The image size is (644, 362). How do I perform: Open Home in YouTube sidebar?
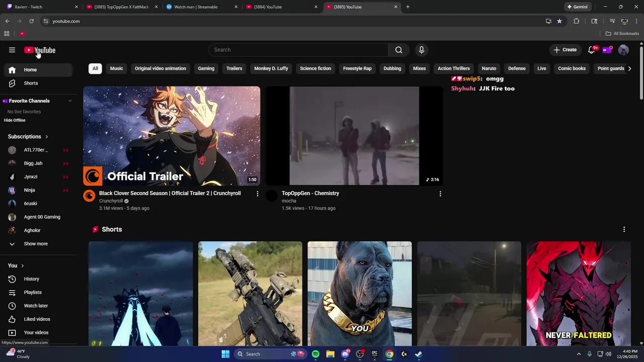coord(38,70)
